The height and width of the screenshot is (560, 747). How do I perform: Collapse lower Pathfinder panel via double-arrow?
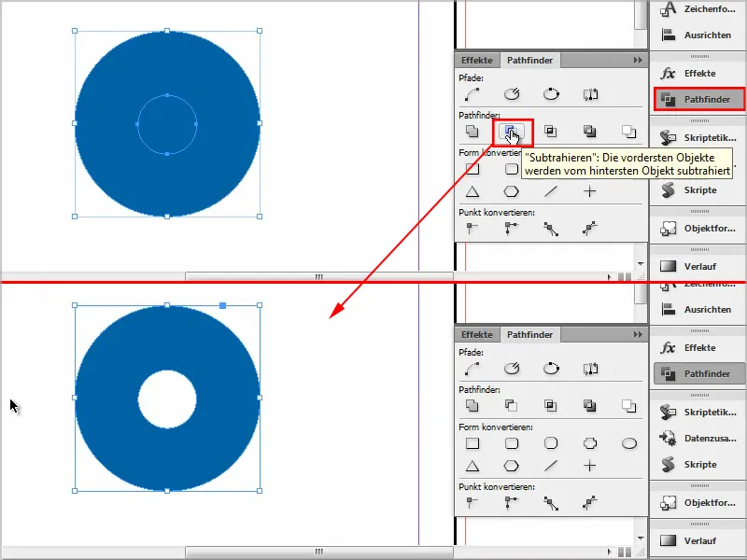pyautogui.click(x=638, y=334)
